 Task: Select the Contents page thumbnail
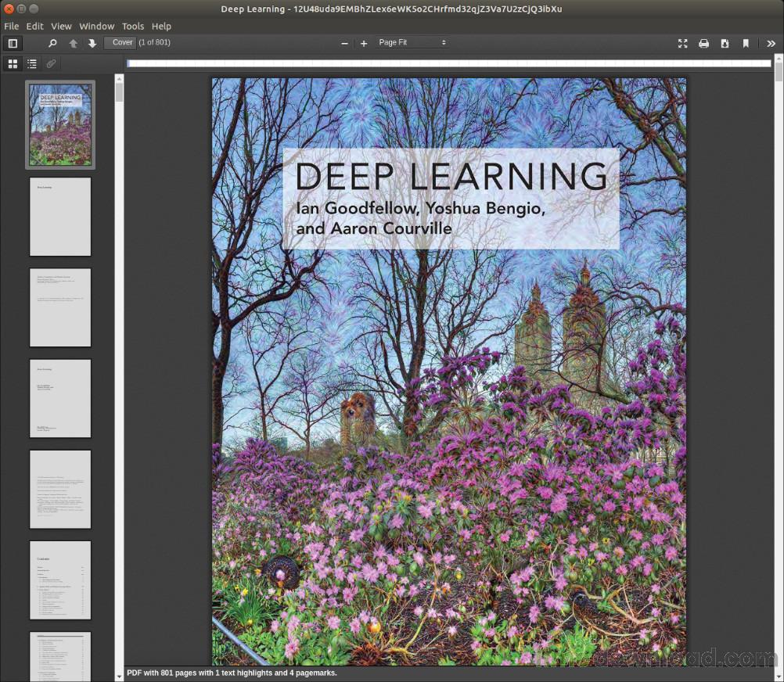(60, 580)
